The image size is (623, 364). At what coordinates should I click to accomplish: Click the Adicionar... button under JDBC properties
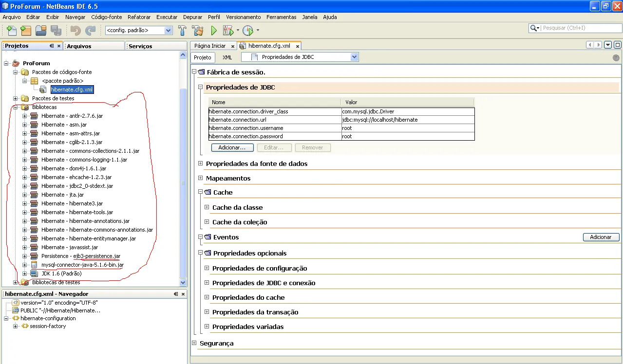[232, 147]
